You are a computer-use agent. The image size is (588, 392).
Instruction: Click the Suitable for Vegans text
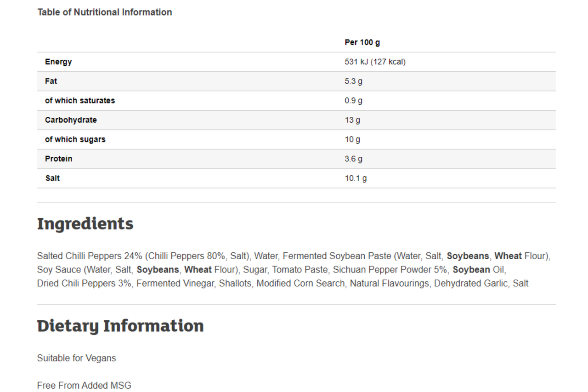click(x=77, y=358)
